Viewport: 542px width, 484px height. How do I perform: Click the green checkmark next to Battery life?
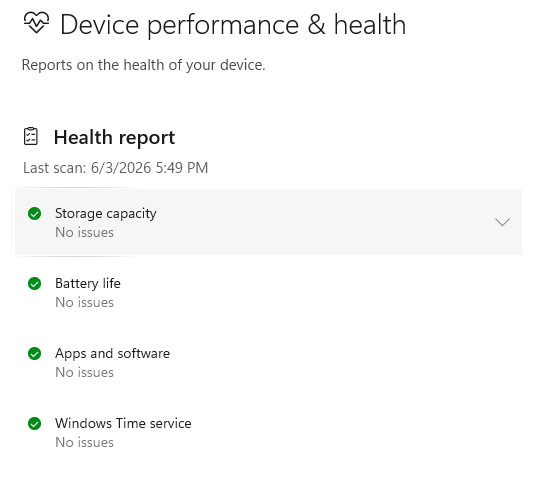coord(35,283)
